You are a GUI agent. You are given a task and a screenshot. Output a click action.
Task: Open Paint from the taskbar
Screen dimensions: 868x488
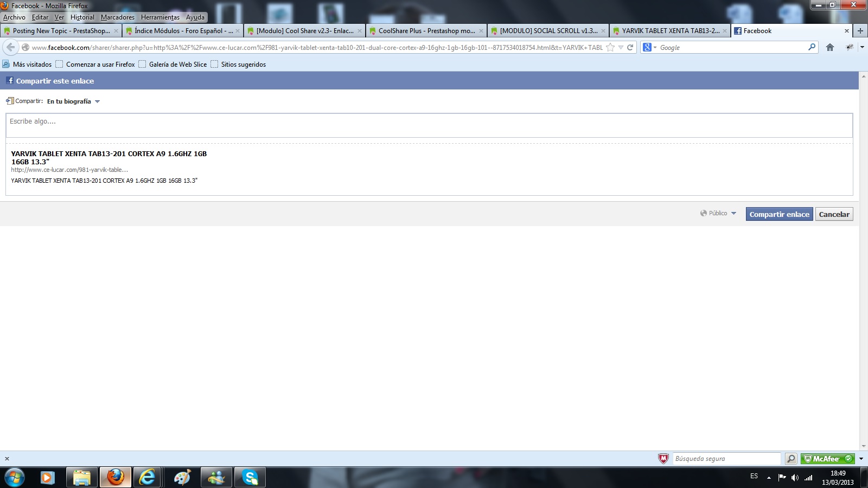[182, 478]
